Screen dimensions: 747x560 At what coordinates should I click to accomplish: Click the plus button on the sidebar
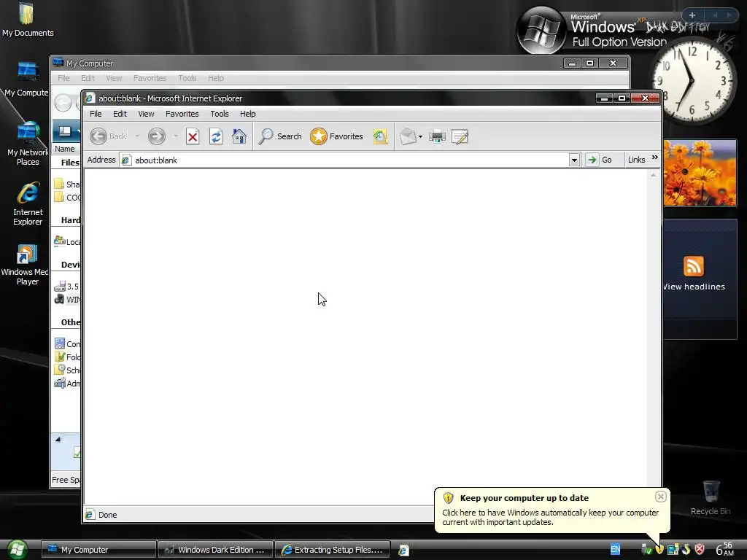(x=692, y=15)
